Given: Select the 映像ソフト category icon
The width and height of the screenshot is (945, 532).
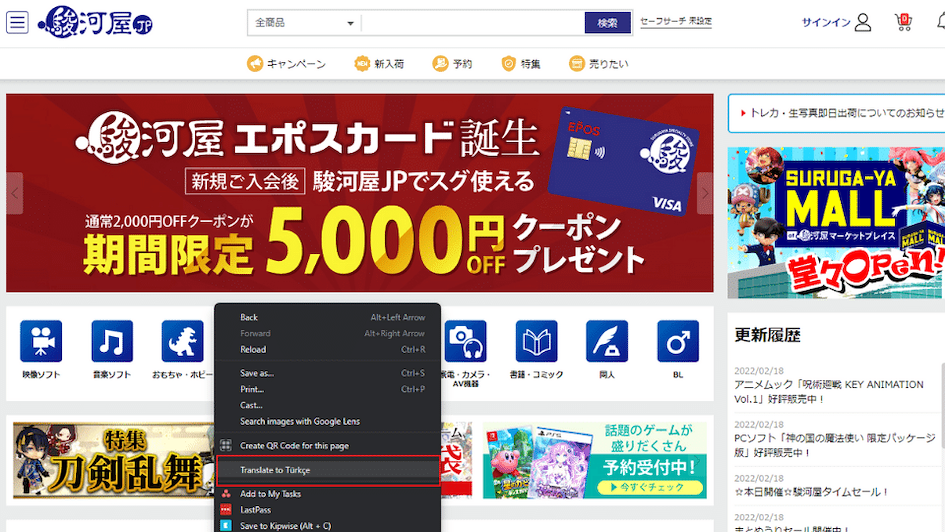Looking at the screenshot, I should pyautogui.click(x=41, y=342).
